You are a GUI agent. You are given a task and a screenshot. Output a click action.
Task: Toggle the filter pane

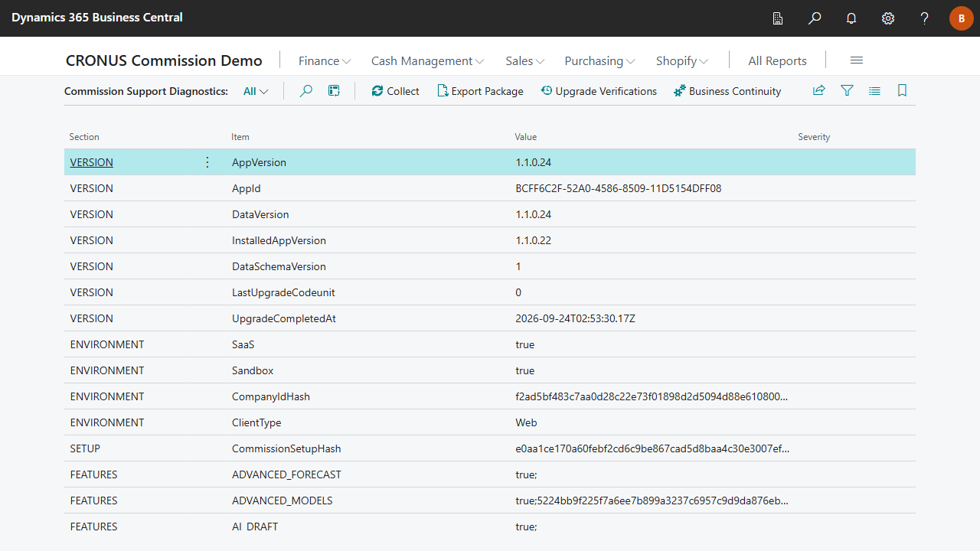point(847,91)
